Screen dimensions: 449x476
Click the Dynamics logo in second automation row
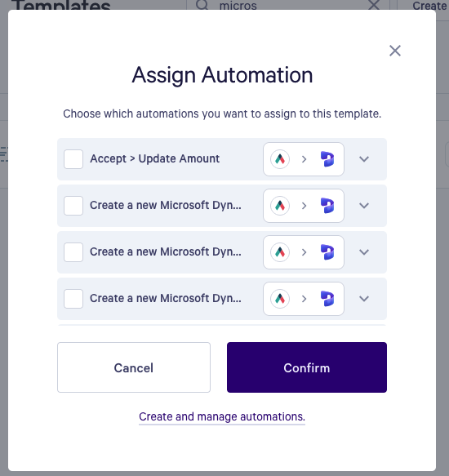coord(327,206)
